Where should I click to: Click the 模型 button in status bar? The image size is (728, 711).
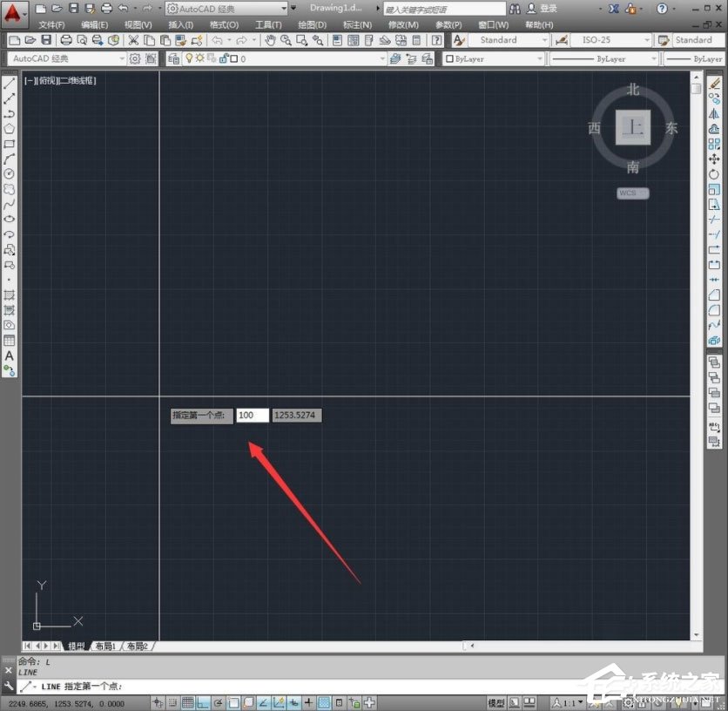click(495, 702)
